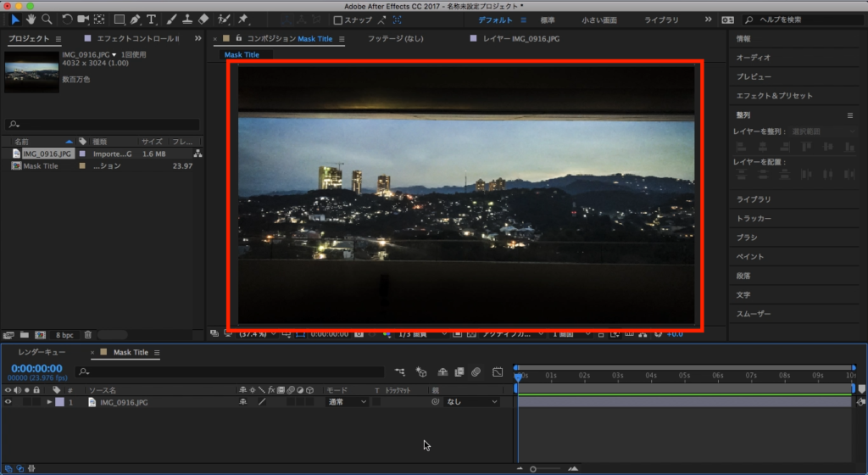Select the Hand tool
This screenshot has width=868, height=475.
(31, 19)
